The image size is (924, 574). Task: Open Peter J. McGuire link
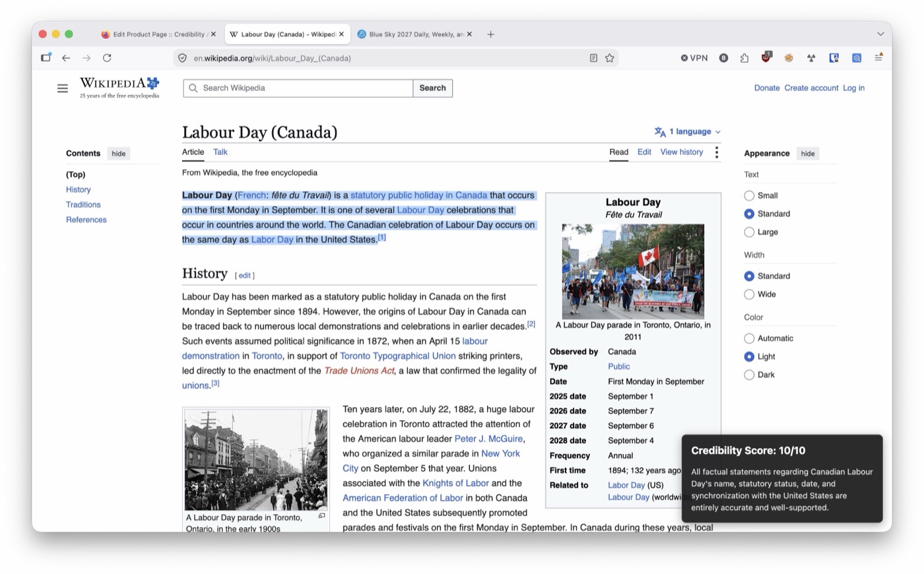click(488, 439)
